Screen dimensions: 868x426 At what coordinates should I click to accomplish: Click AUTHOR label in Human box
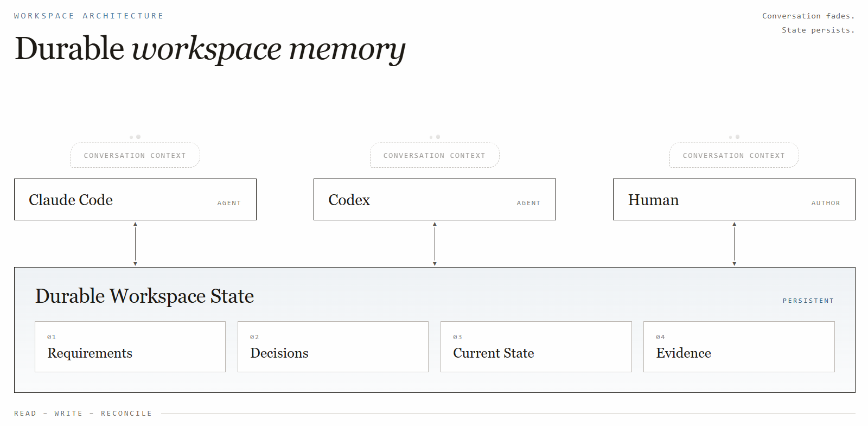[x=826, y=203]
